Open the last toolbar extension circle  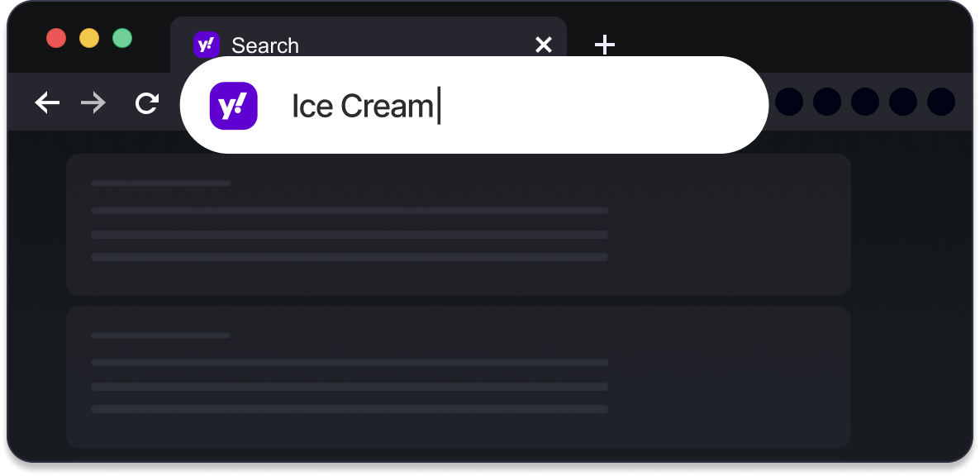(941, 102)
